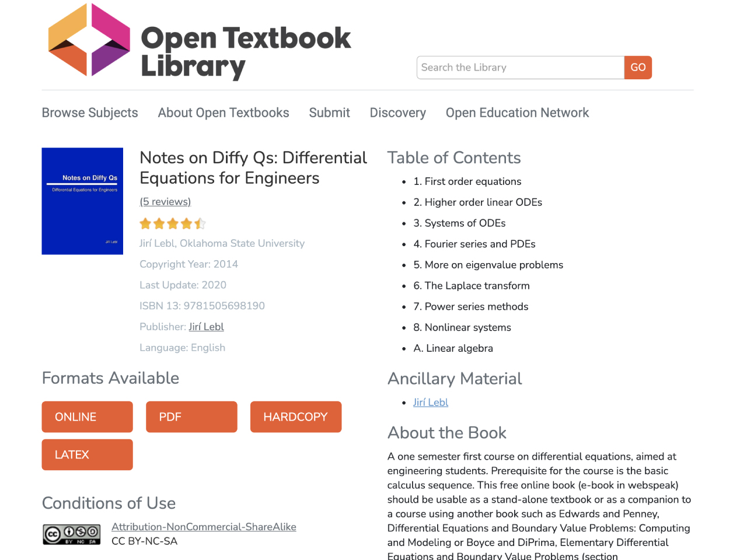Order the HARDCOPY format
This screenshot has width=747, height=560.
pos(296,417)
